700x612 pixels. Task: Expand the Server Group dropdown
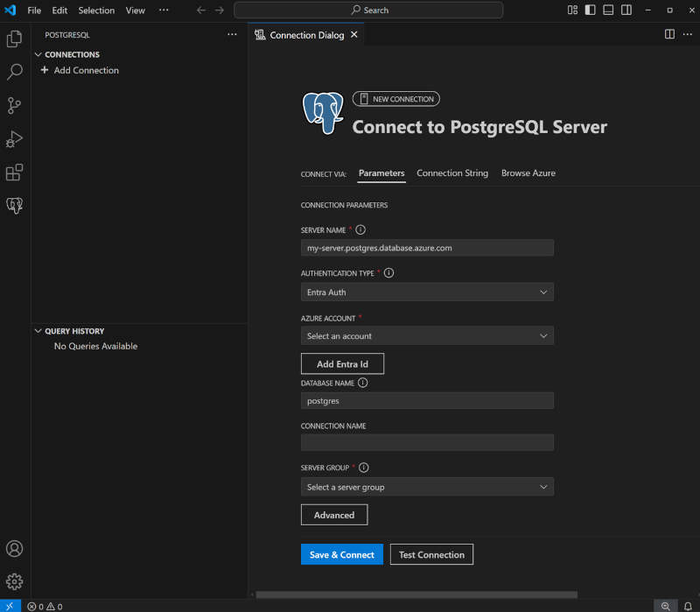point(427,487)
